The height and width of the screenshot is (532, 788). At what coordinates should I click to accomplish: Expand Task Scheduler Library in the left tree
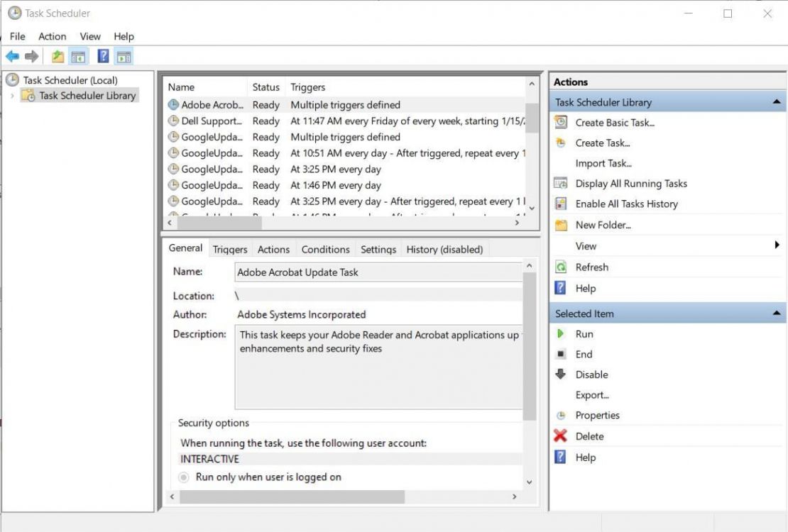point(12,95)
